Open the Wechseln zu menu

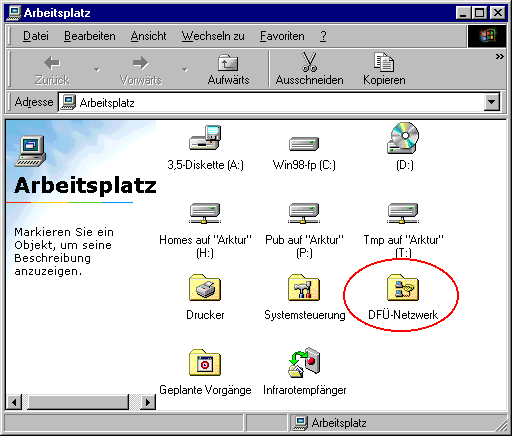pos(213,36)
